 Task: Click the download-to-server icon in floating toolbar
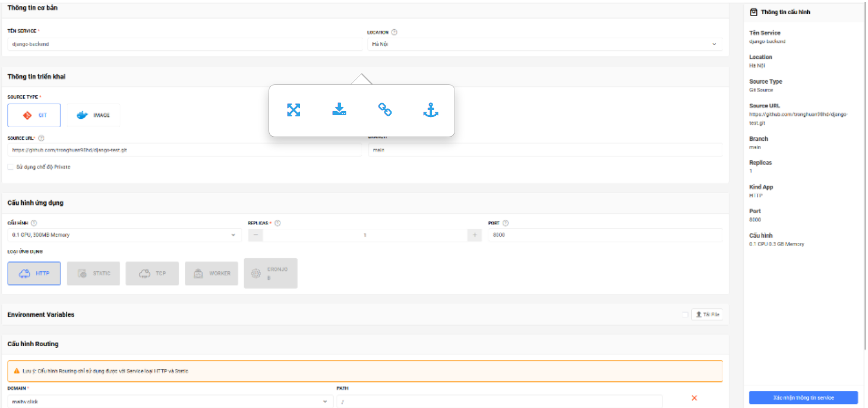click(339, 110)
